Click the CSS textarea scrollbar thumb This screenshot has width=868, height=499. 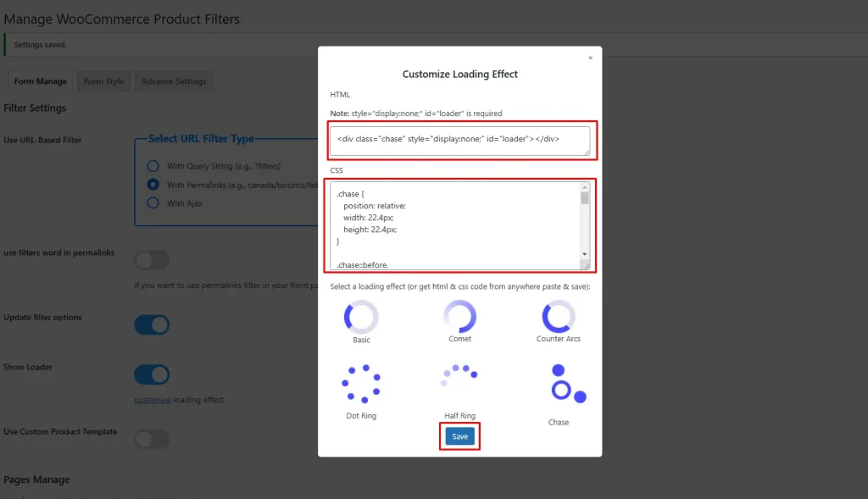pos(585,198)
